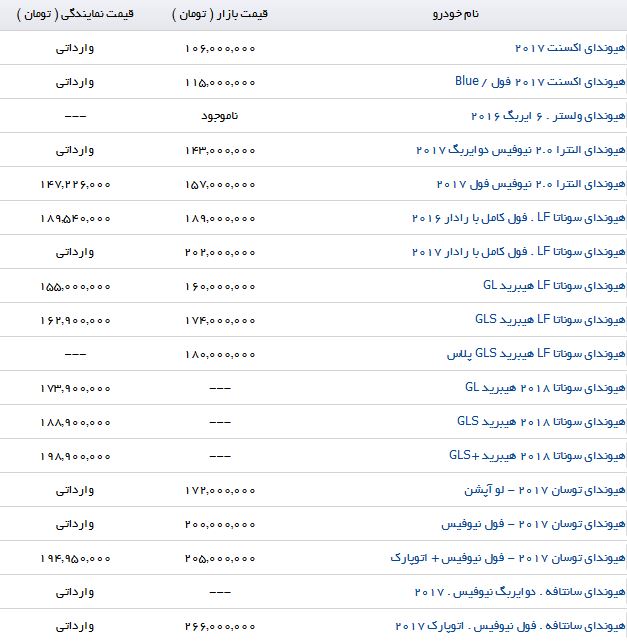The height and width of the screenshot is (641, 627).
Task: Open النترا ۲.۰ نیوفیس دوایربگ ۲۰۱۷ link
Action: click(x=520, y=150)
